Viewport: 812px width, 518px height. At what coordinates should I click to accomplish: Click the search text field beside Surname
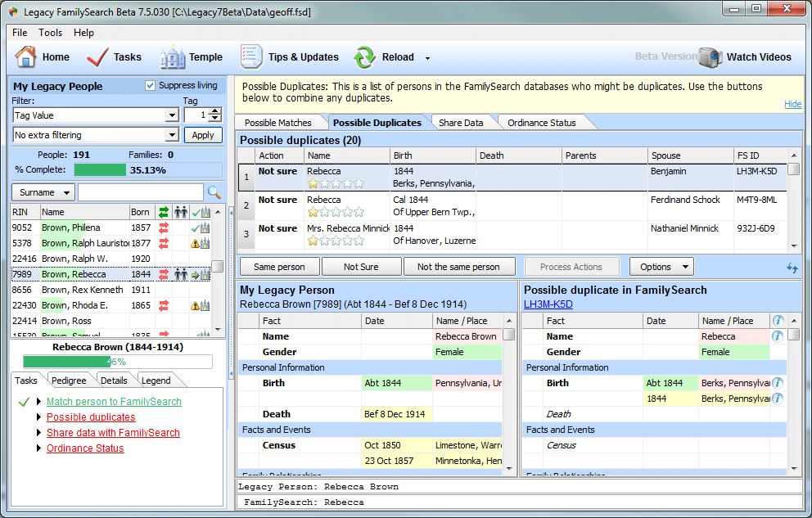pyautogui.click(x=141, y=192)
